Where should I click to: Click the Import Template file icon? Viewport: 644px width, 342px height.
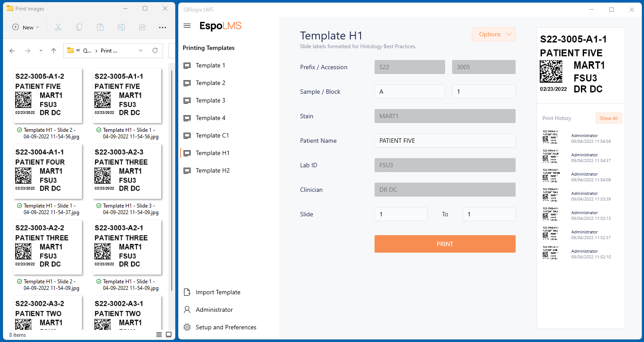pos(187,292)
